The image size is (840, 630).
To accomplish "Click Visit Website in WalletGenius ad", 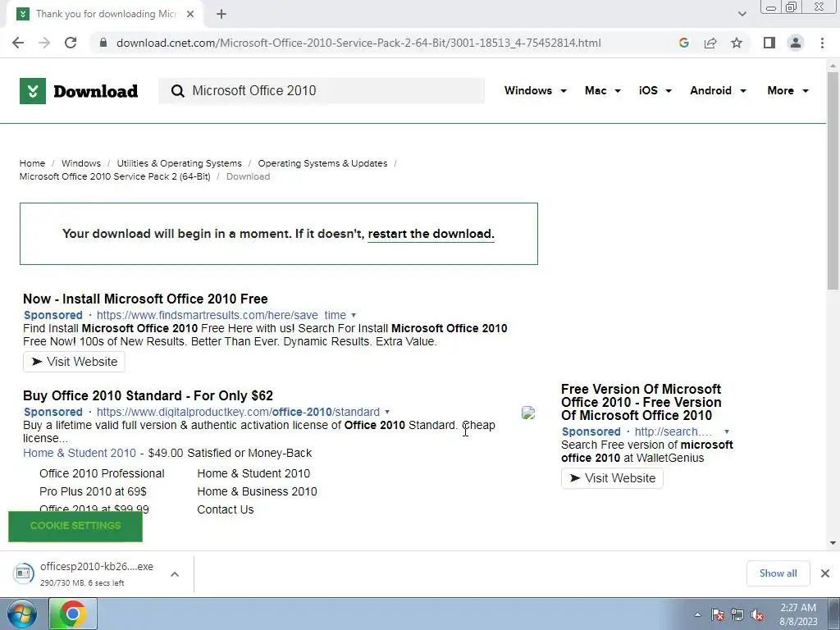I will (x=612, y=478).
